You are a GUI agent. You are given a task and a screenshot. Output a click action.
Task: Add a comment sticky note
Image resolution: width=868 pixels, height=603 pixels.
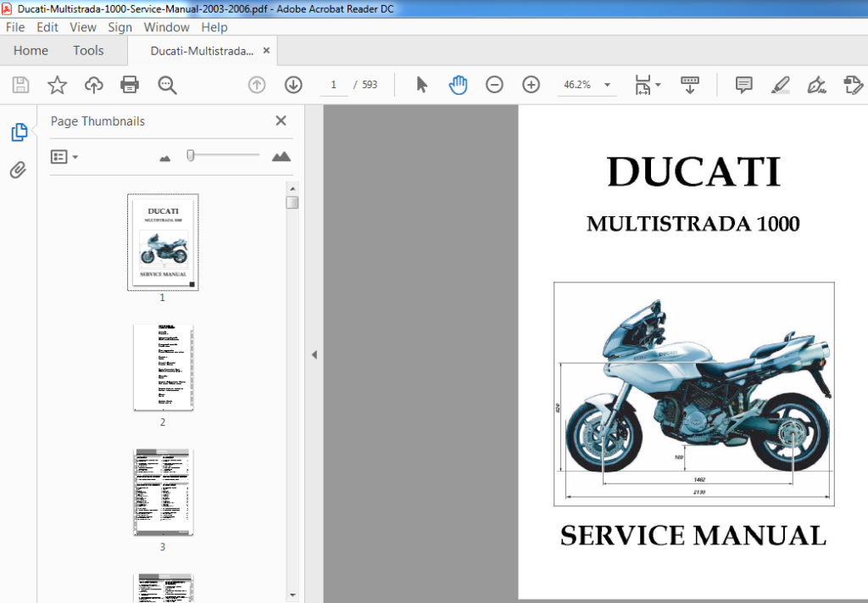[x=743, y=85]
